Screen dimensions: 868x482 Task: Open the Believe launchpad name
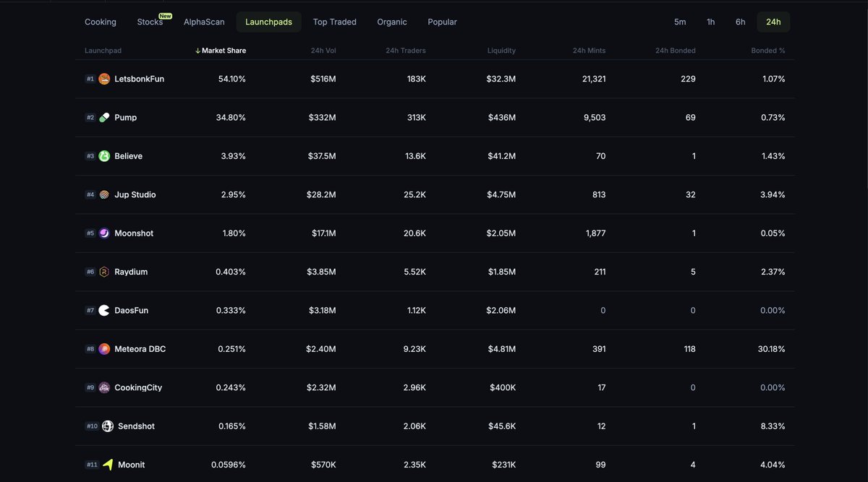[x=129, y=156]
